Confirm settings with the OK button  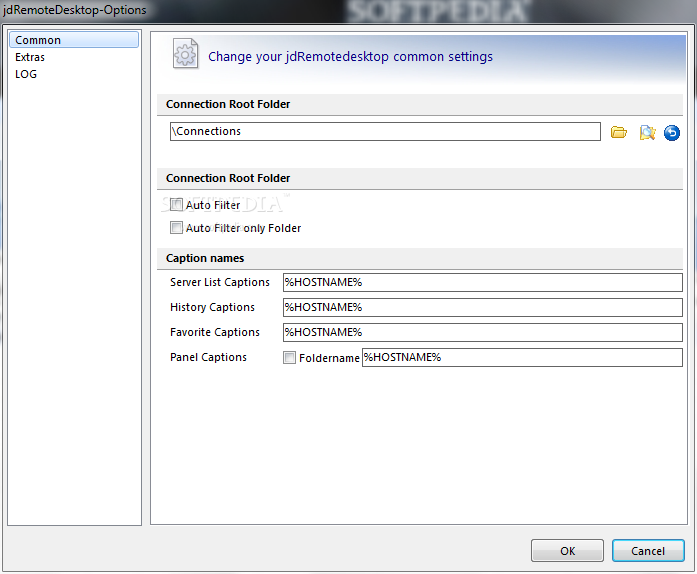coord(567,551)
